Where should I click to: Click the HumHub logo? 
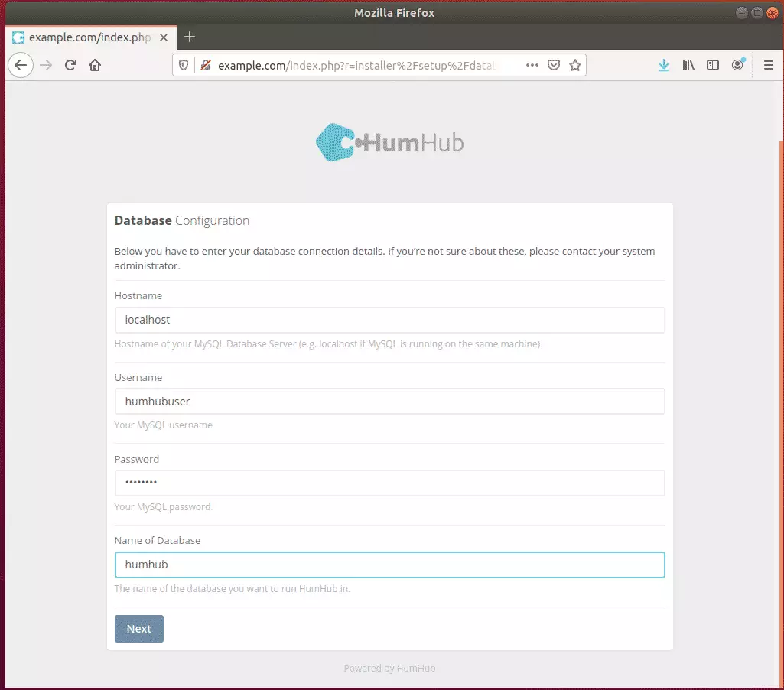click(x=389, y=142)
